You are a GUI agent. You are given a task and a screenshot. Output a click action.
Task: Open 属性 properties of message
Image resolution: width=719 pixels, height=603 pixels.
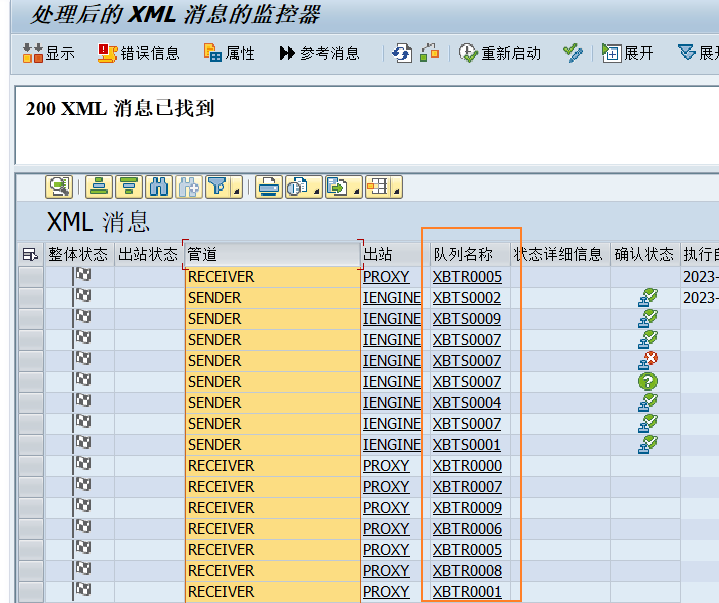point(229,53)
